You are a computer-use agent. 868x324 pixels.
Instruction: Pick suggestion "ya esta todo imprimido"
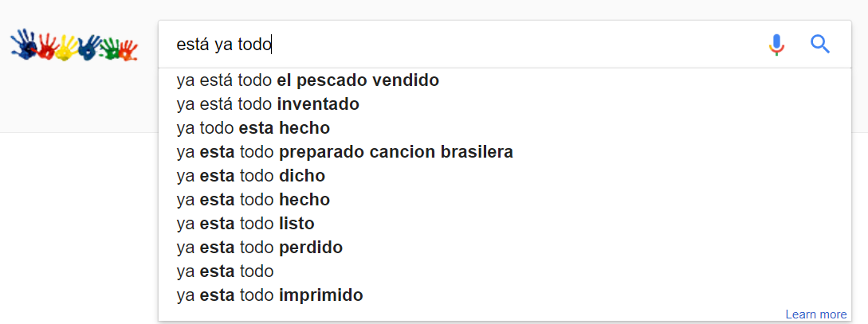[269, 295]
